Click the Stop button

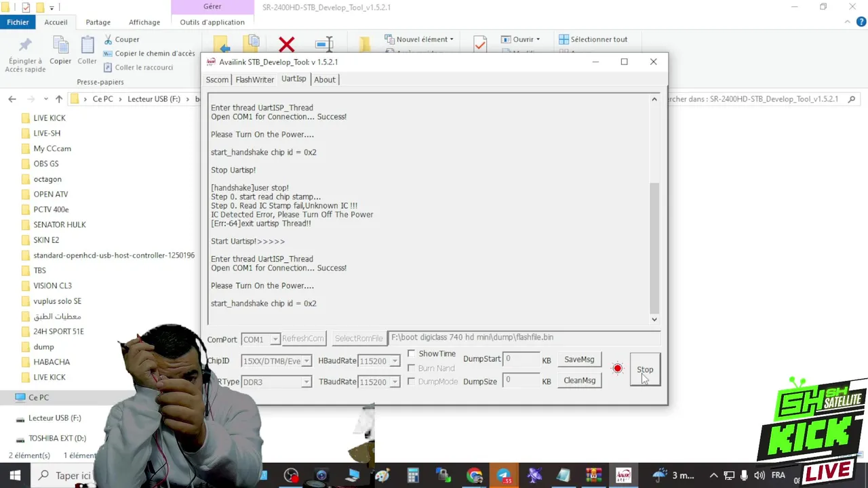645,369
